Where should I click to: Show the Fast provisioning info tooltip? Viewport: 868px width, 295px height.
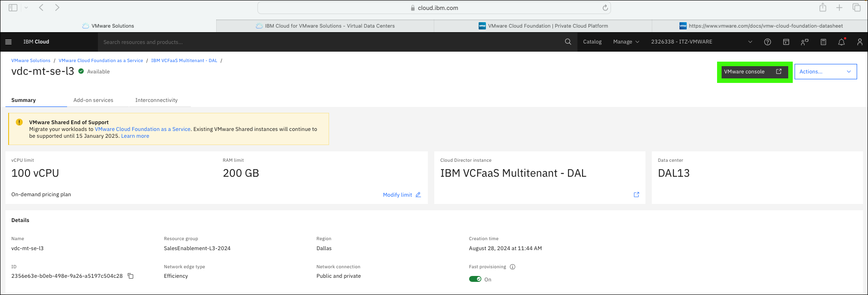(x=513, y=267)
